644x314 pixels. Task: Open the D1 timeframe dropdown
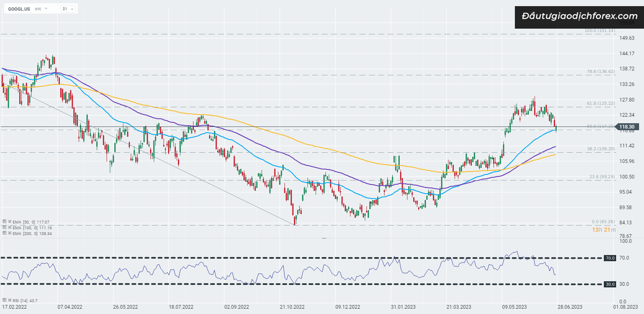pyautogui.click(x=68, y=9)
